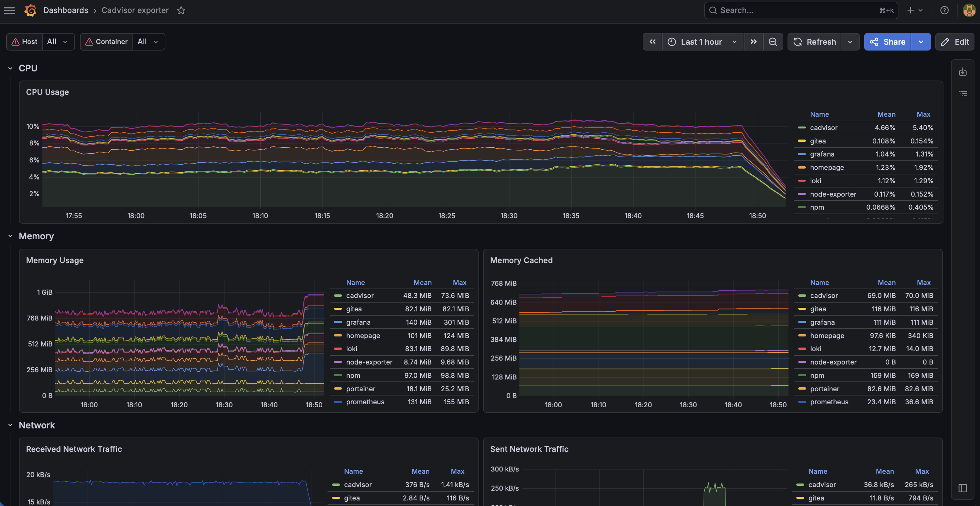Viewport: 980px width, 506px height.
Task: Open the Share options dropdown arrow
Action: (x=921, y=42)
